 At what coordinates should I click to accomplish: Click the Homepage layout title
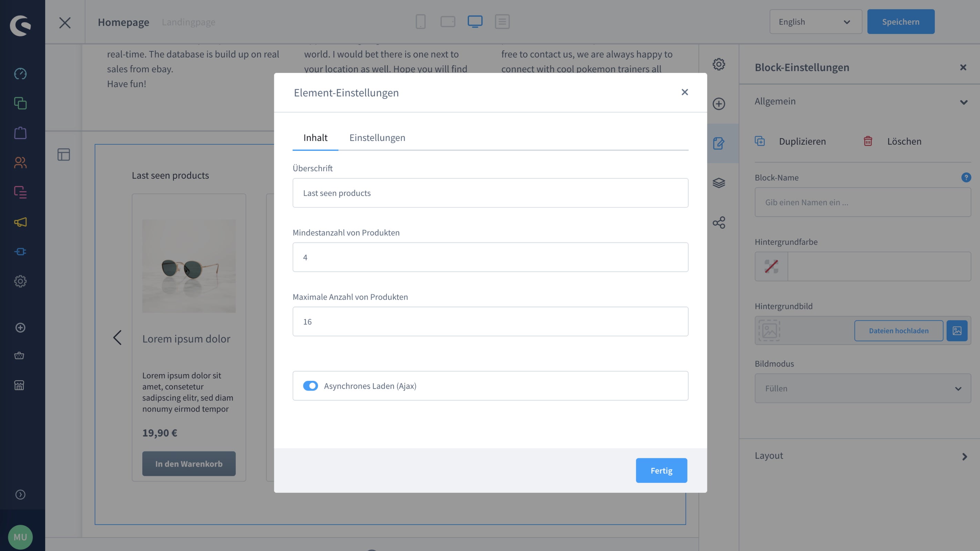click(x=123, y=22)
